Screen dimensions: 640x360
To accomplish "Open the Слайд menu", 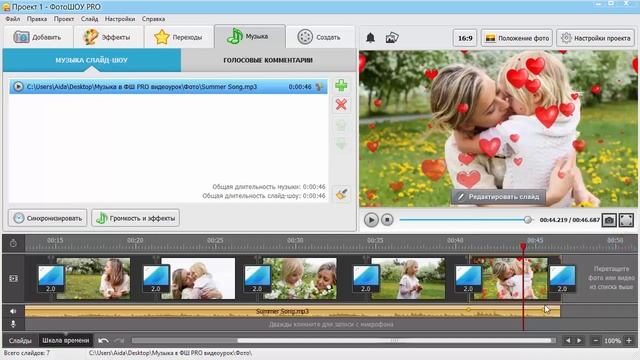I will point(89,19).
